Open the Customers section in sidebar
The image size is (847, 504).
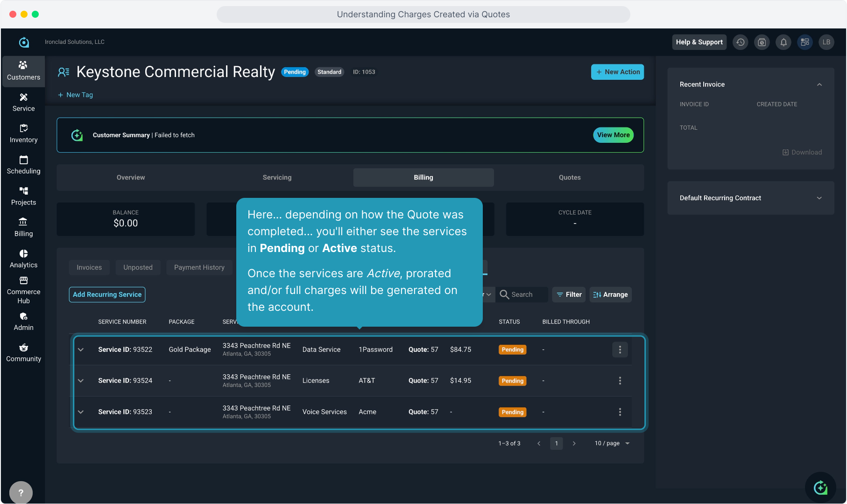[23, 71]
